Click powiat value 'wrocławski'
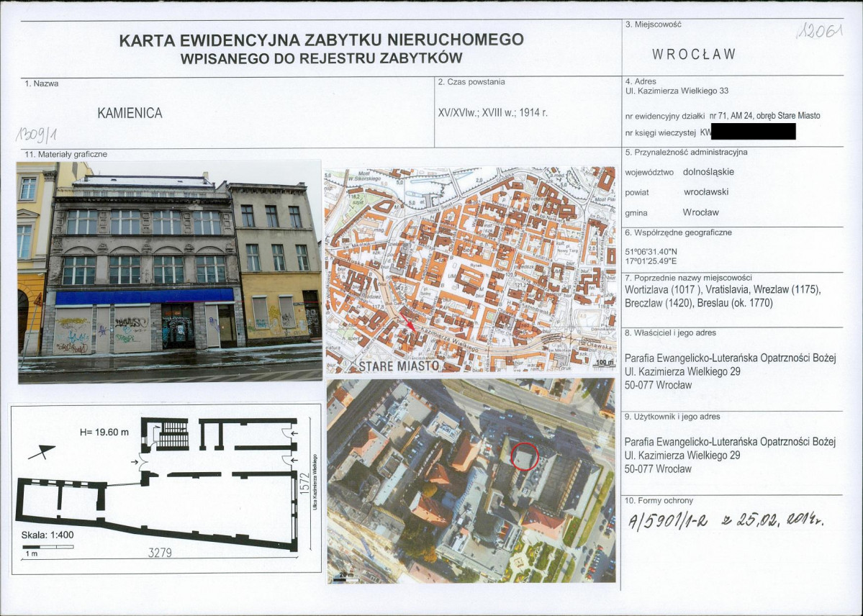Screen dimensions: 863x616 click(706, 192)
